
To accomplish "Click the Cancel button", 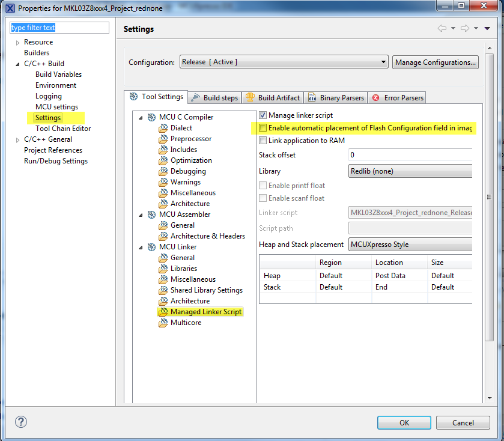I will tap(463, 423).
